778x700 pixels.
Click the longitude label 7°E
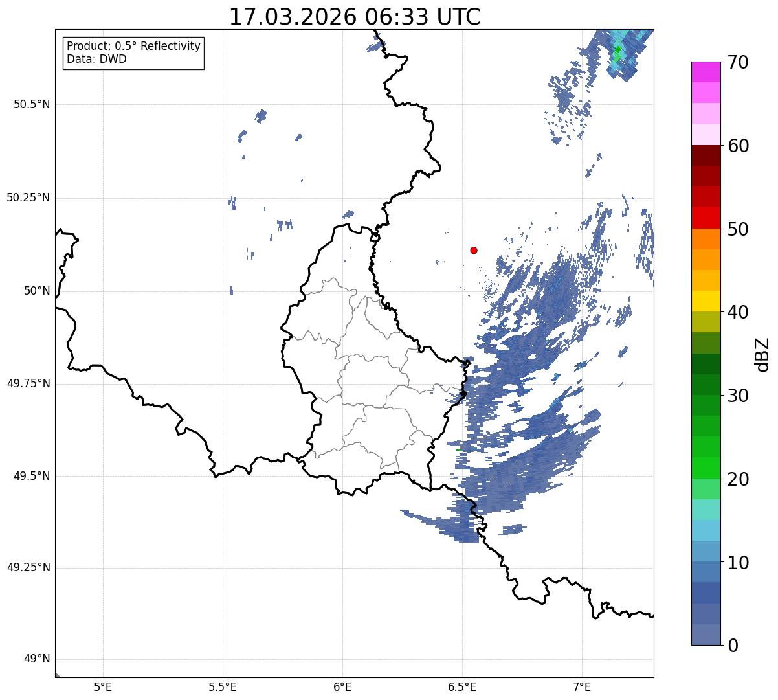(x=582, y=687)
